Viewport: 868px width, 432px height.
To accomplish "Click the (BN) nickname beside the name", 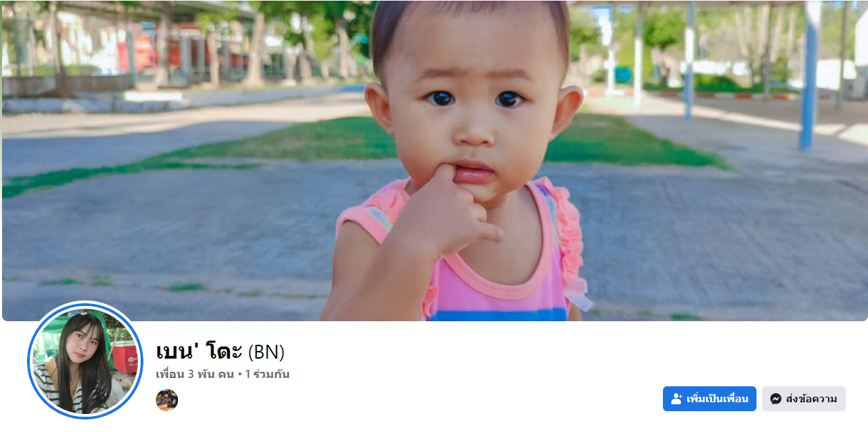I will click(266, 352).
